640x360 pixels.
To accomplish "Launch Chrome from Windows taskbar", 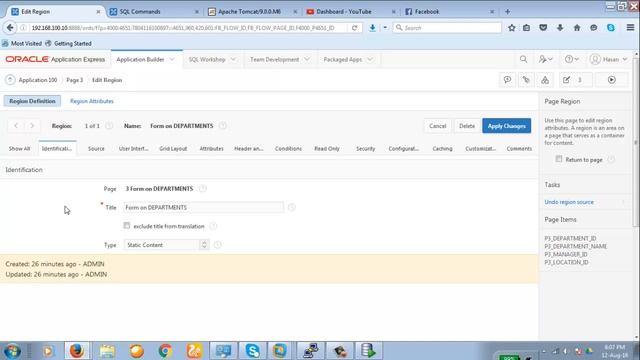I will (165, 351).
